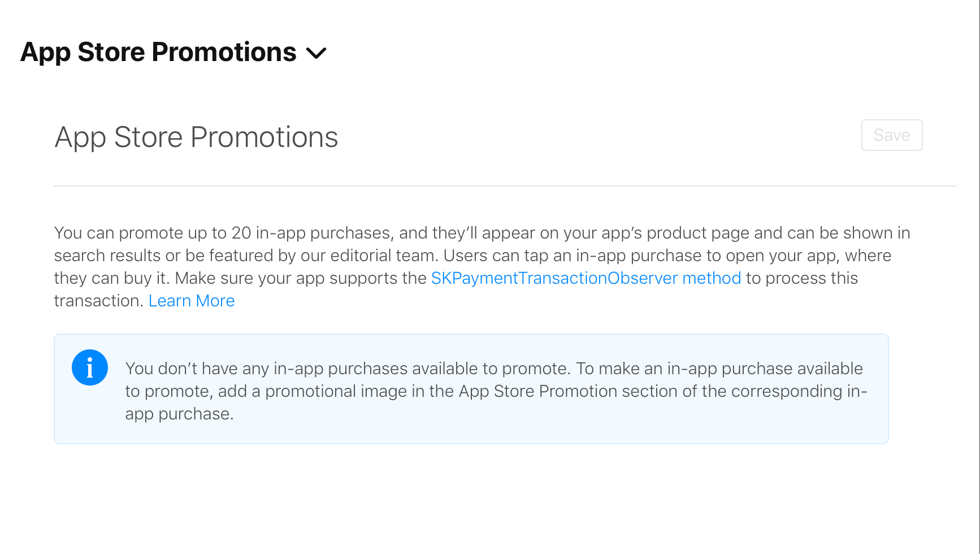
Task: Open the bold App Store Promotions header menu
Action: coord(158,52)
